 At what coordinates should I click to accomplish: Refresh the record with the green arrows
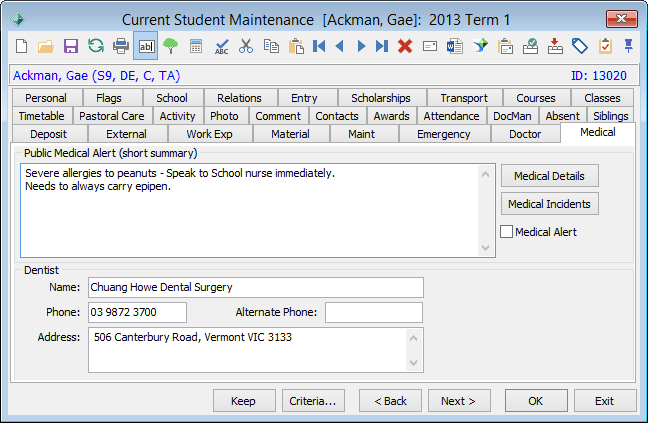tap(96, 46)
